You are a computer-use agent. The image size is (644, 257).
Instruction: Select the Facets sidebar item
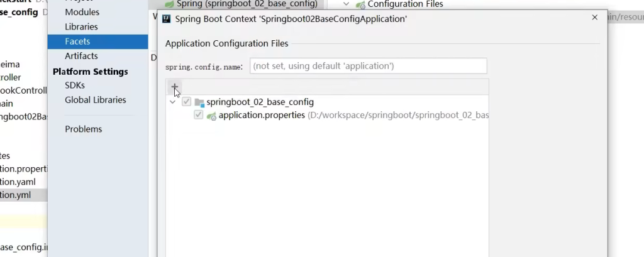point(77,41)
